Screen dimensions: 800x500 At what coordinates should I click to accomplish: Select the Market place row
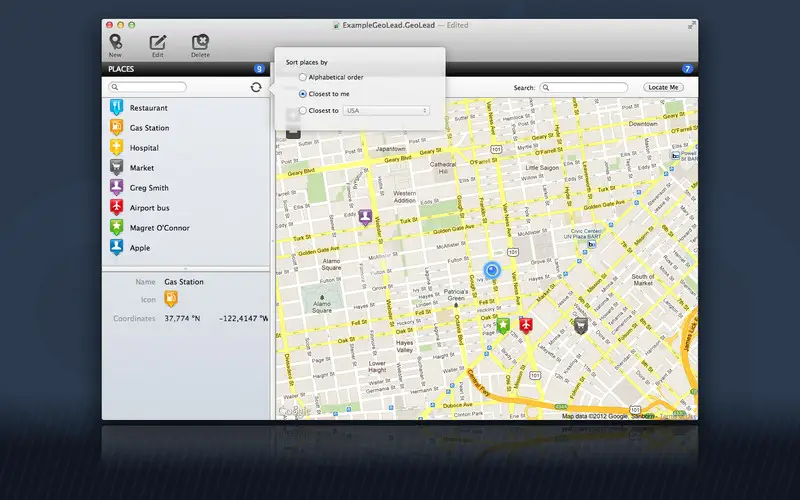click(x=186, y=167)
